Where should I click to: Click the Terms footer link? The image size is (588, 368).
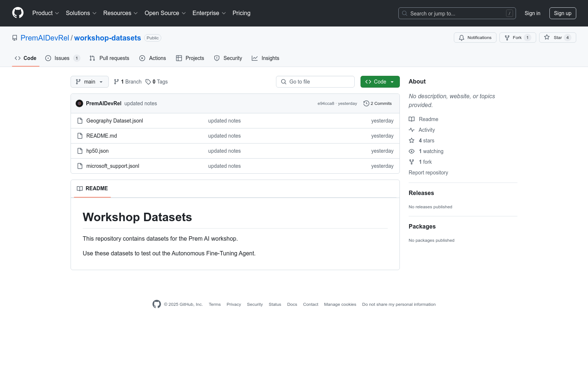pos(215,304)
